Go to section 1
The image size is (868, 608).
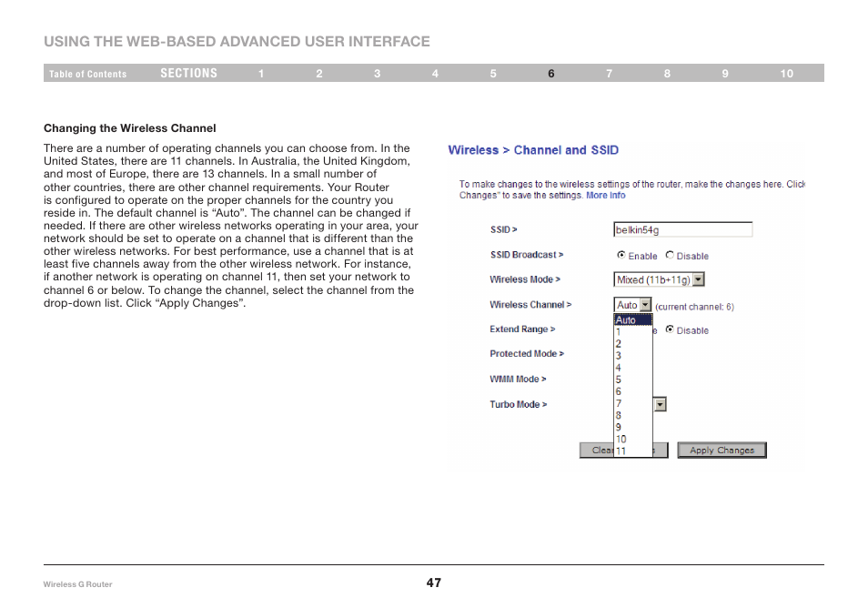261,74
